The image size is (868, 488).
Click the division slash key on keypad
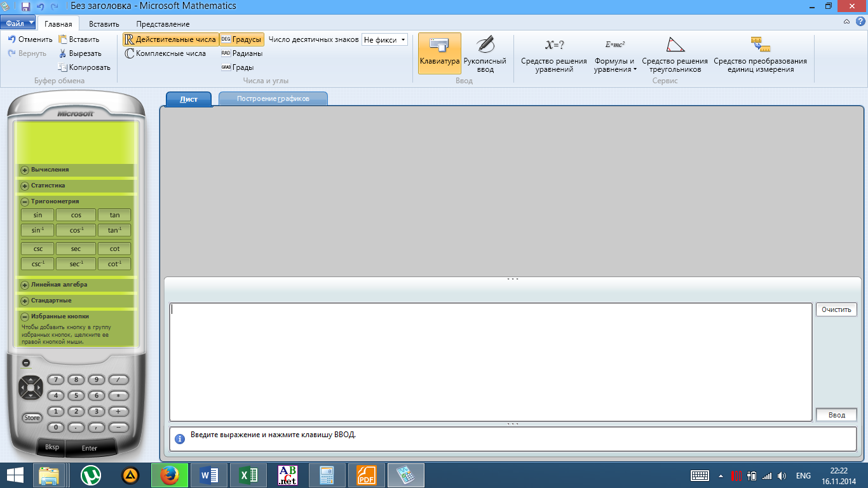118,380
